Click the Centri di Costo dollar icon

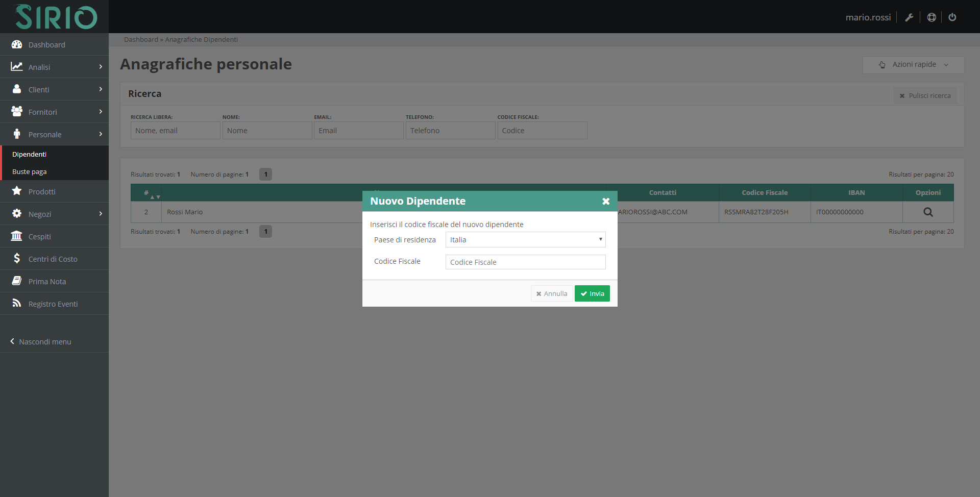click(x=17, y=258)
